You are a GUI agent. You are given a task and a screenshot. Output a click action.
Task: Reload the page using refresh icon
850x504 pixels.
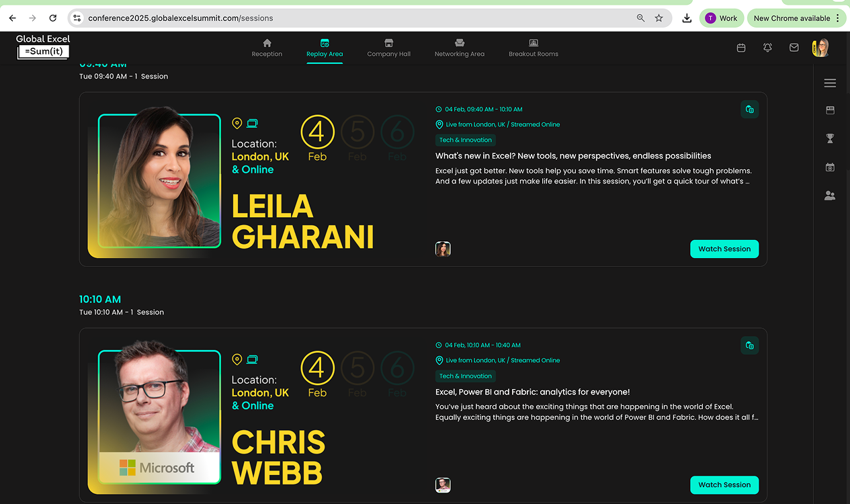tap(53, 18)
